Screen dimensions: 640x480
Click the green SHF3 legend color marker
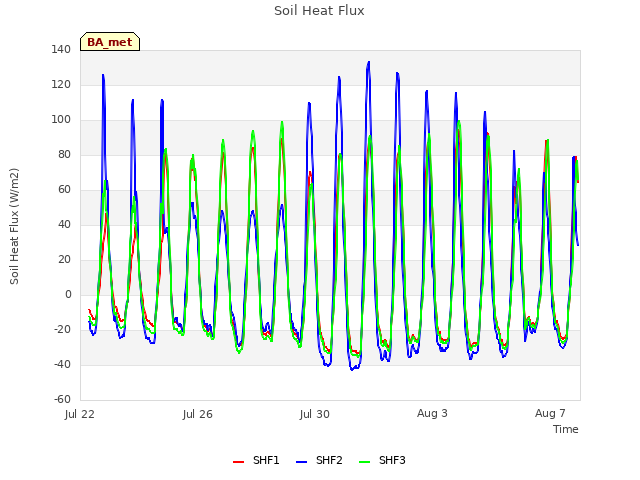[364, 462]
